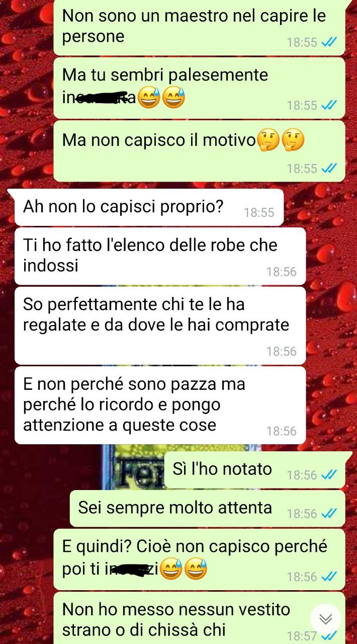The width and height of the screenshot is (357, 644).
Task: Tap the 18:55 timestamp on the received message
Action: (x=259, y=213)
